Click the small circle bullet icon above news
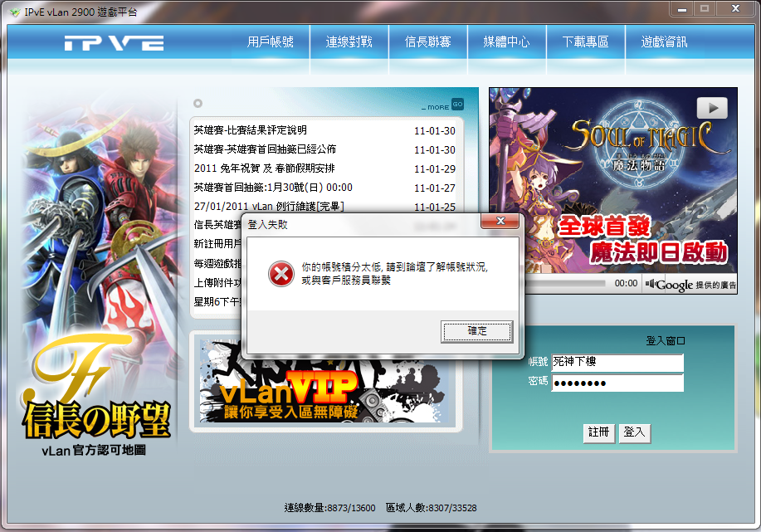Image resolution: width=761 pixels, height=532 pixels. 198,104
